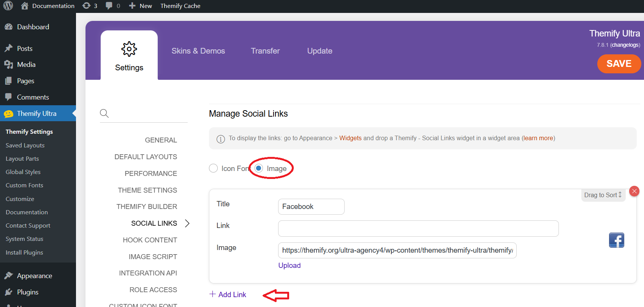Open the Widgets link in notice
Viewport: 644px width, 307px height.
pyautogui.click(x=350, y=138)
